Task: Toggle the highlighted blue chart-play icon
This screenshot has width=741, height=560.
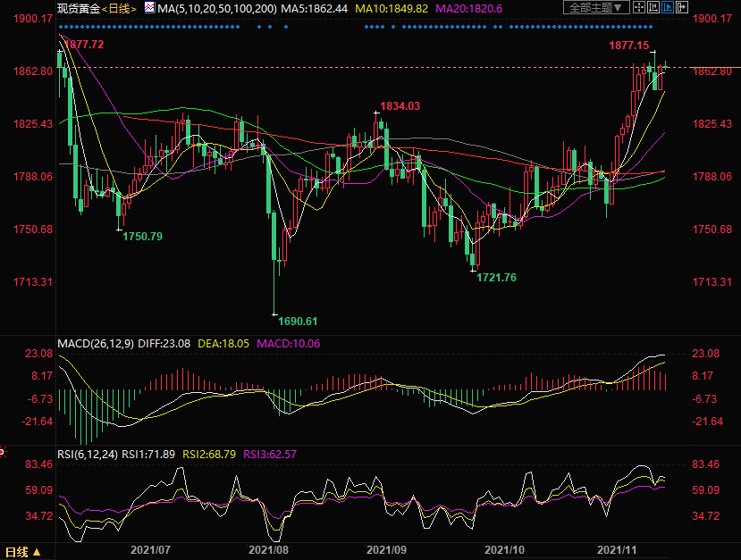Action: (x=667, y=8)
